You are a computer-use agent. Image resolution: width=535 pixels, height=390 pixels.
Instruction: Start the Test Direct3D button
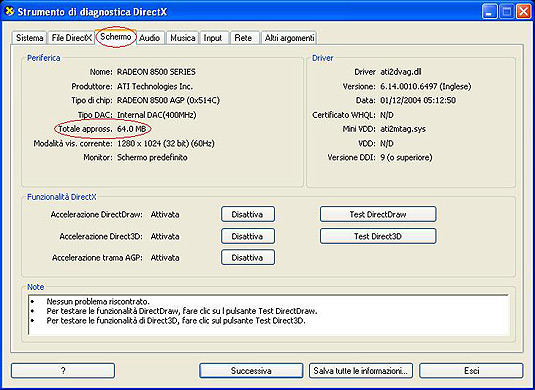[378, 236]
